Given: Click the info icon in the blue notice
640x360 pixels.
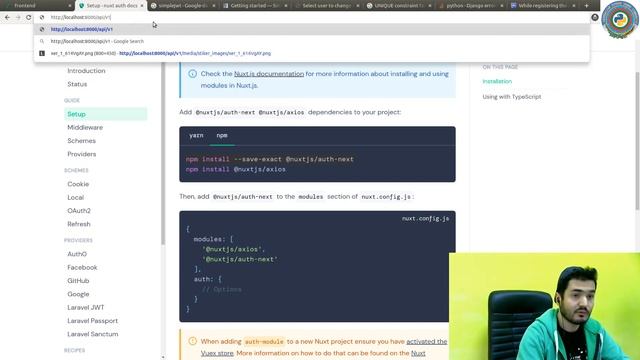Looking at the screenshot, I should pyautogui.click(x=192, y=74).
